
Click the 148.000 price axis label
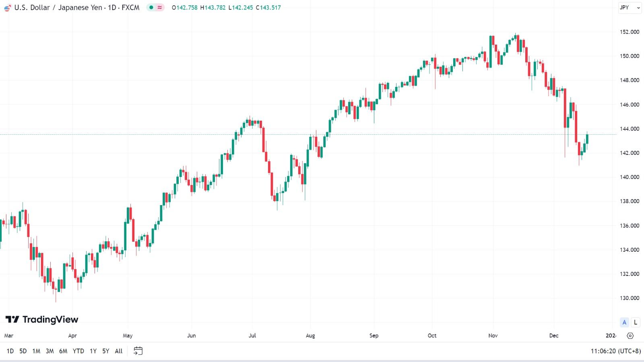point(629,80)
